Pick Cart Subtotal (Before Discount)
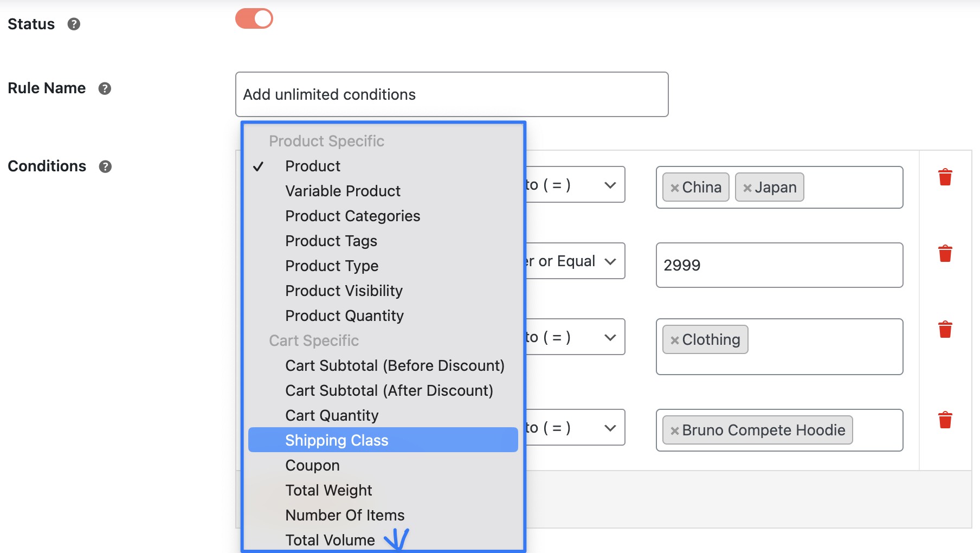This screenshot has height=553, width=980. [395, 365]
